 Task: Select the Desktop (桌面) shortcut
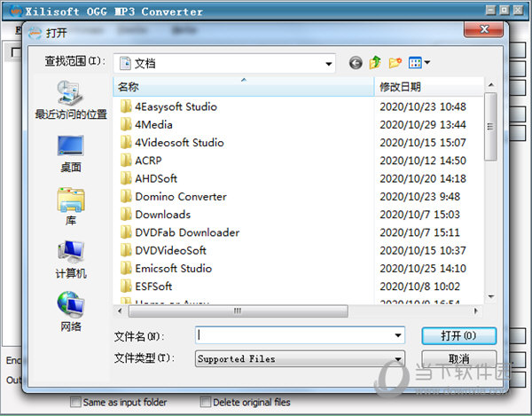click(71, 154)
